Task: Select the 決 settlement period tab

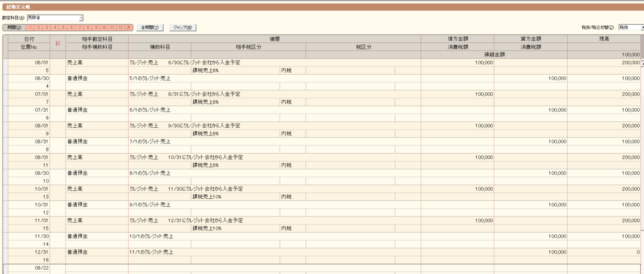Action: click(x=128, y=27)
